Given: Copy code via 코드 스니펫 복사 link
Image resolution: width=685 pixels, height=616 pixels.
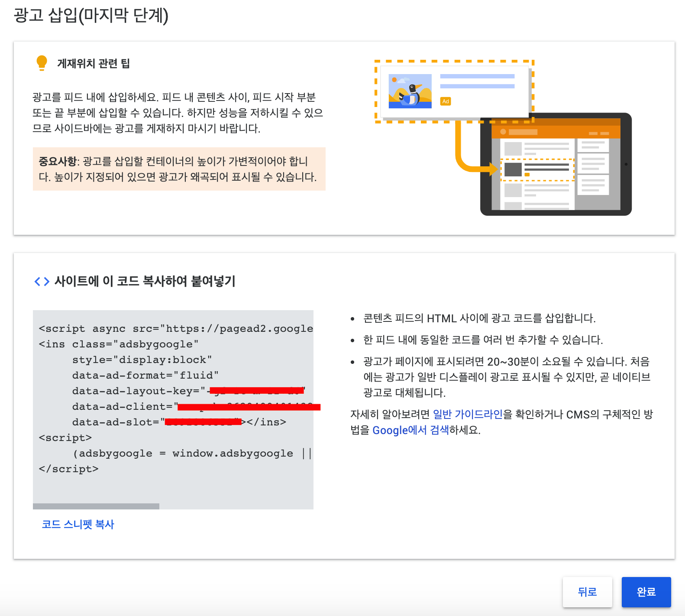Looking at the screenshot, I should pyautogui.click(x=78, y=524).
